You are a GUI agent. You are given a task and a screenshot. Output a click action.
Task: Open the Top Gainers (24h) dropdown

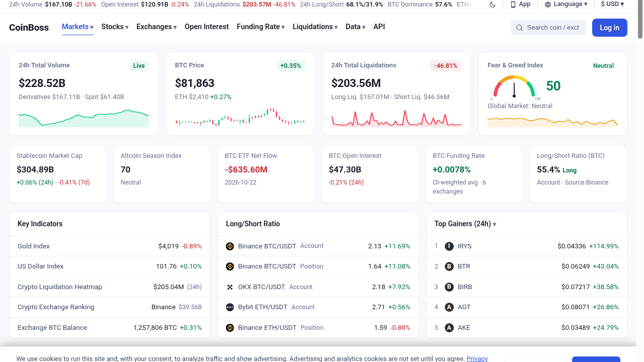[x=465, y=224]
